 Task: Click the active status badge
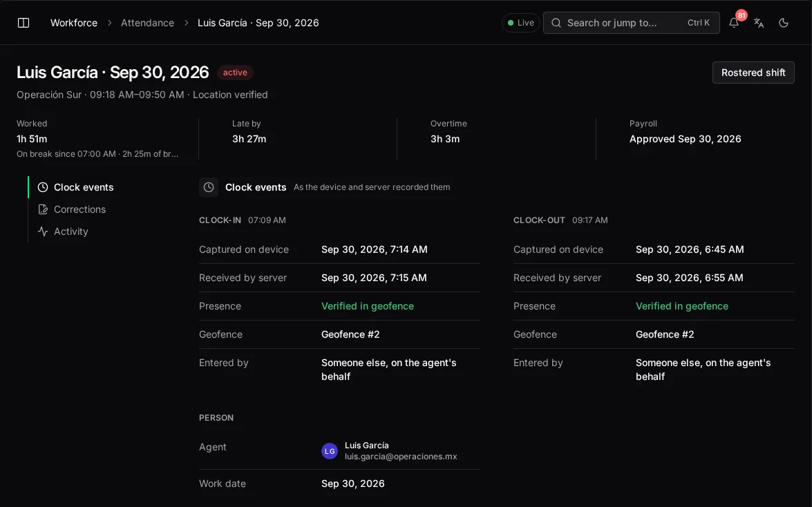point(235,73)
